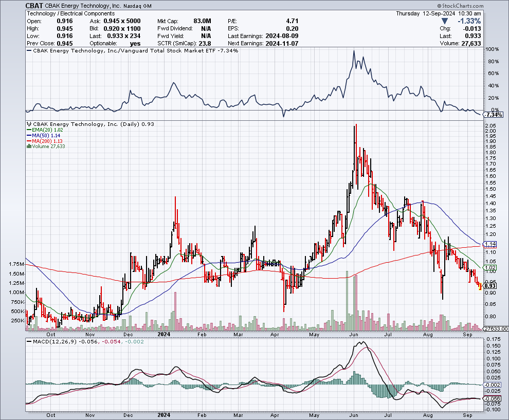Click the 0.175 MACD scale label
The image size is (509, 420).
point(494,339)
